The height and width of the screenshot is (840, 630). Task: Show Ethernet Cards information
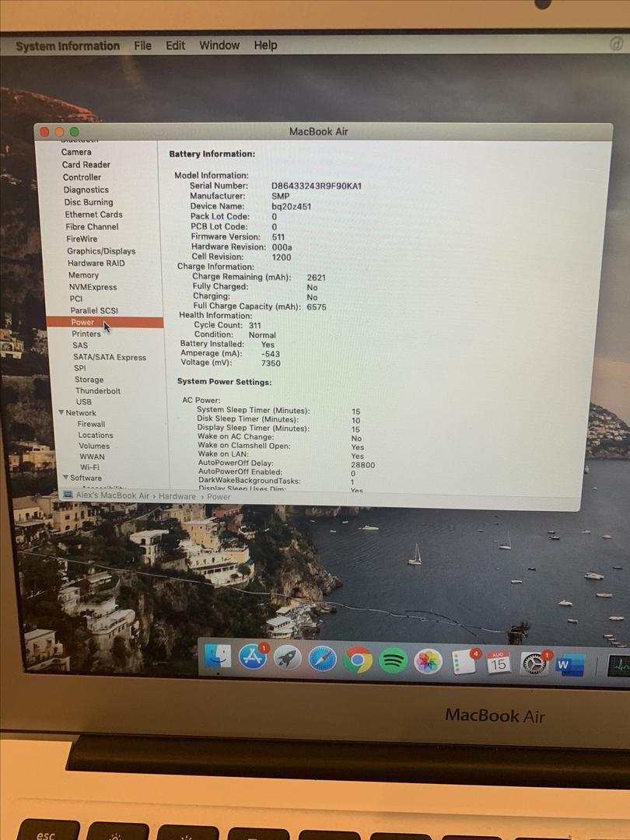(x=94, y=215)
